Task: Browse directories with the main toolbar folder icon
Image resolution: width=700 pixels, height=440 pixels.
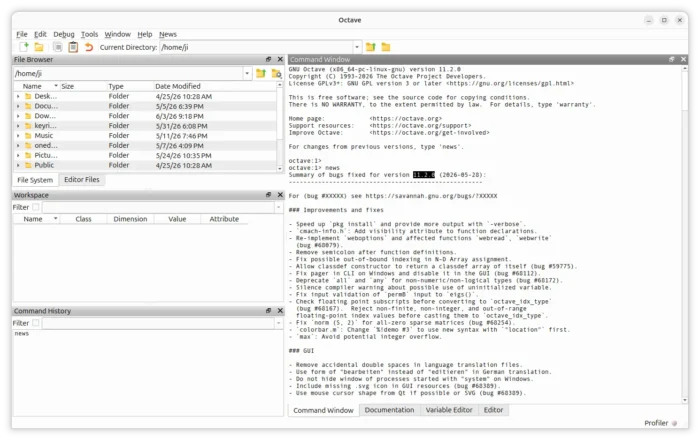Action: 386,47
